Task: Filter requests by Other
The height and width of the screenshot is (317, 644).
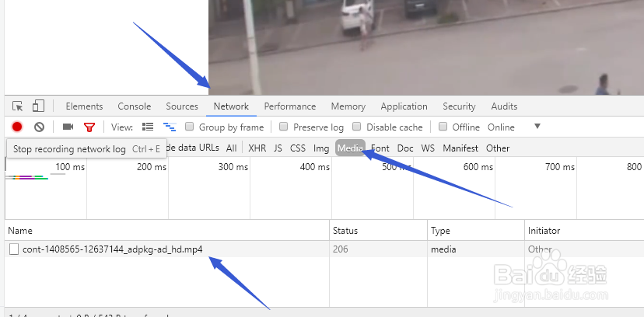Action: pyautogui.click(x=498, y=148)
